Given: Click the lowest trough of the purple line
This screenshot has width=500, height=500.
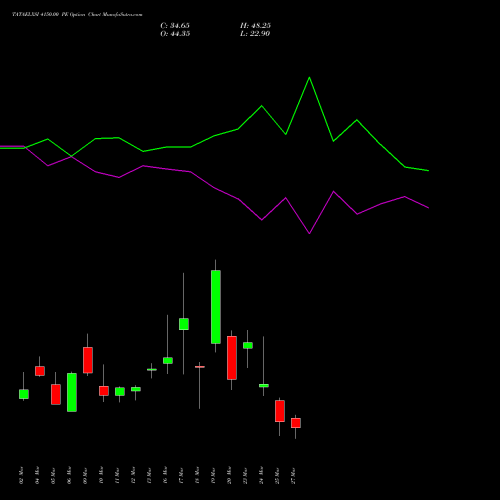Looking at the screenshot, I should (309, 233).
